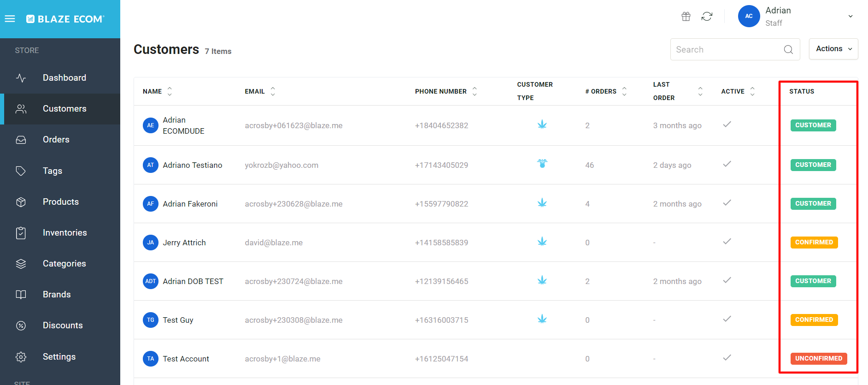Open customer Test Guy
The image size is (868, 385).
(x=178, y=320)
